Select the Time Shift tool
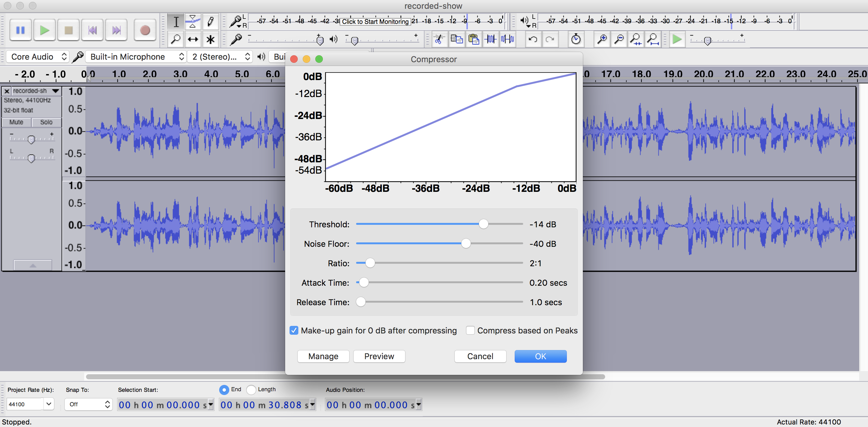 click(193, 40)
